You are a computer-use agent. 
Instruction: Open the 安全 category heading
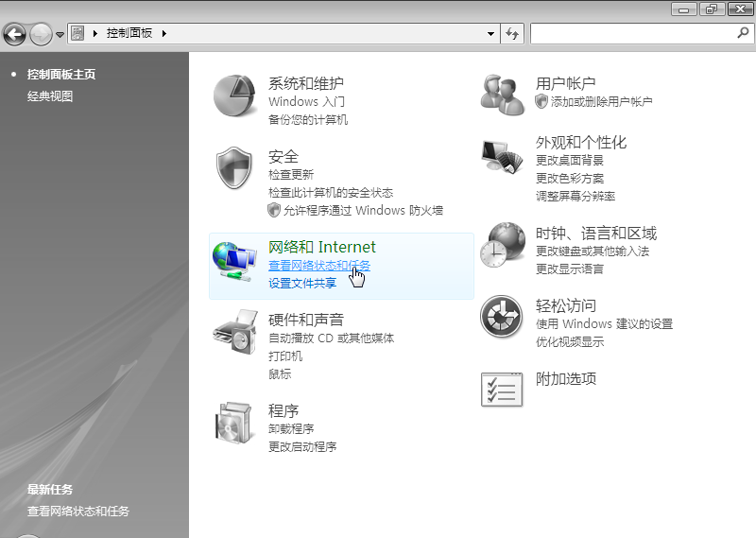pos(283,156)
